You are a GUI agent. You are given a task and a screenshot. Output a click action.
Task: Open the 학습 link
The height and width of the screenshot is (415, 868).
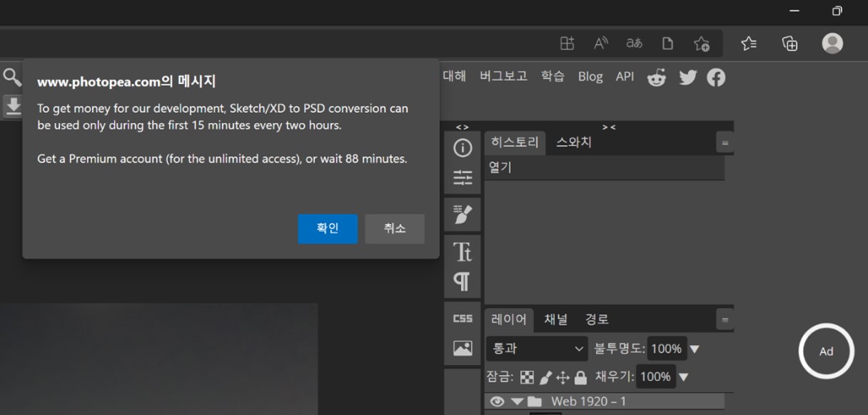(552, 76)
